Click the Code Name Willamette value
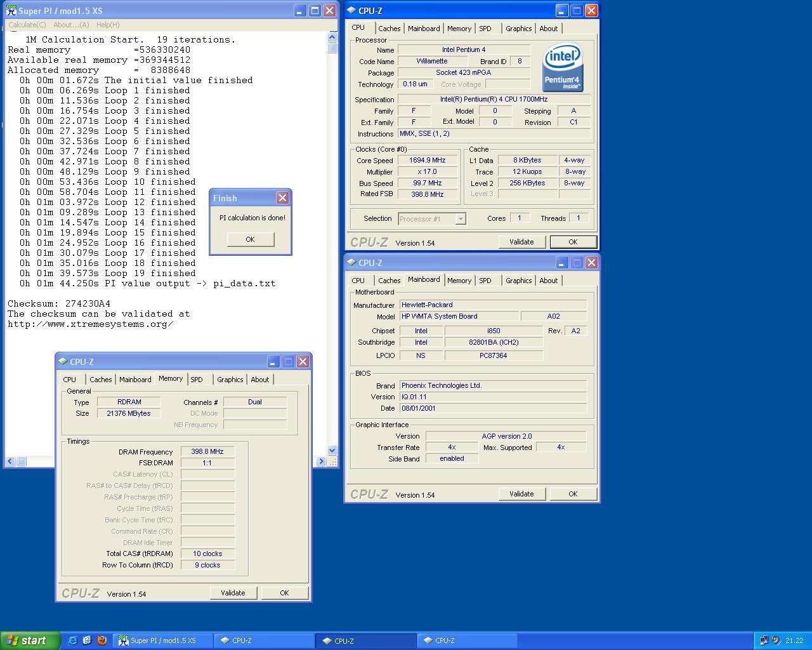 click(x=432, y=61)
